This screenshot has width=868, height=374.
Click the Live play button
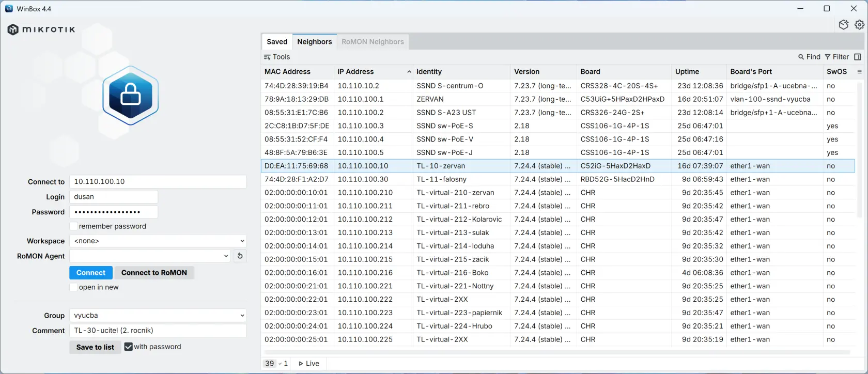coord(309,364)
